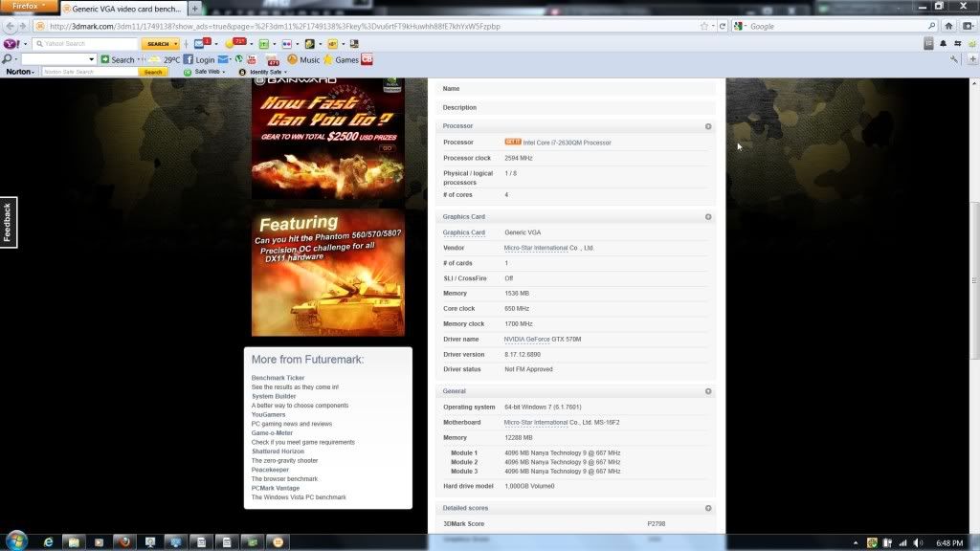The height and width of the screenshot is (551, 980).
Task: Show hidden tray icons arrow
Action: tap(856, 543)
